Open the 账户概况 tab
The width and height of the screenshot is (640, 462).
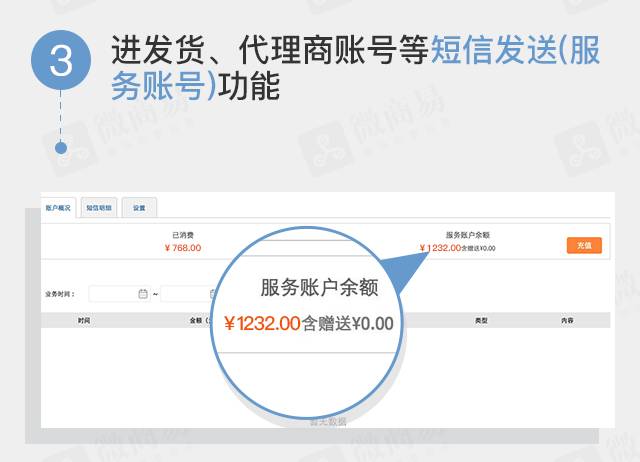click(58, 208)
